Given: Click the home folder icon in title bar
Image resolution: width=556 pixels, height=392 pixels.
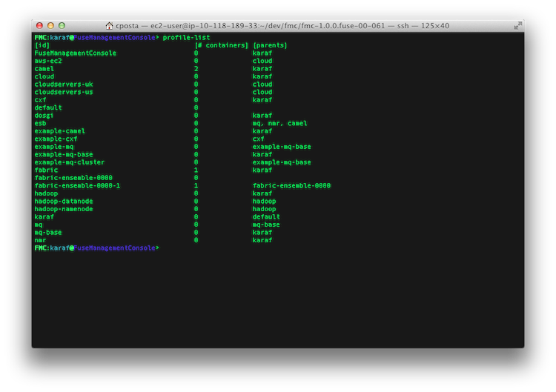Looking at the screenshot, I should (x=109, y=25).
